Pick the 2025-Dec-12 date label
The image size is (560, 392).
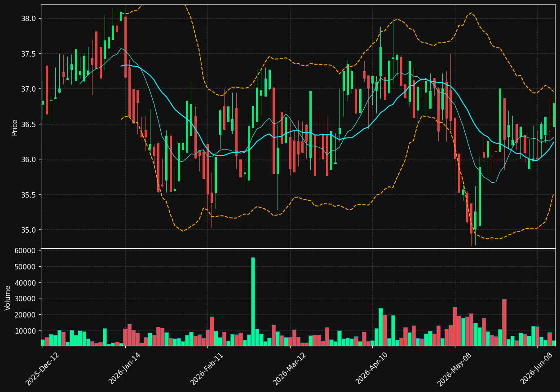42,368
